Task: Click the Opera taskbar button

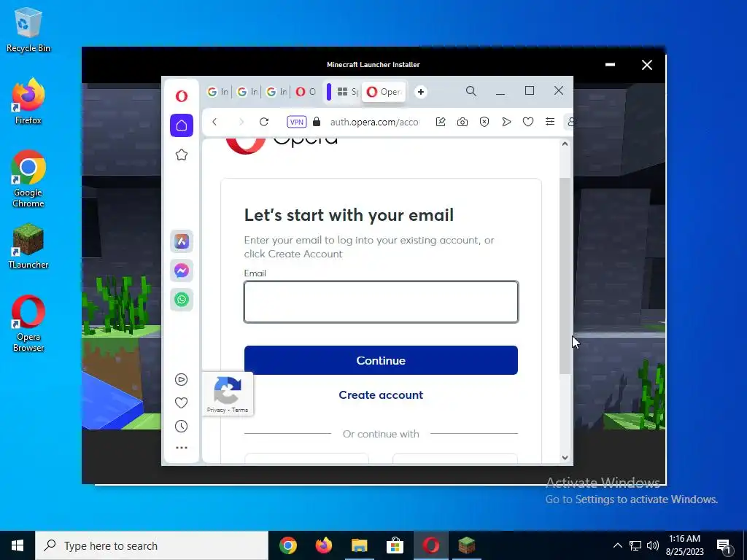Action: click(430, 545)
